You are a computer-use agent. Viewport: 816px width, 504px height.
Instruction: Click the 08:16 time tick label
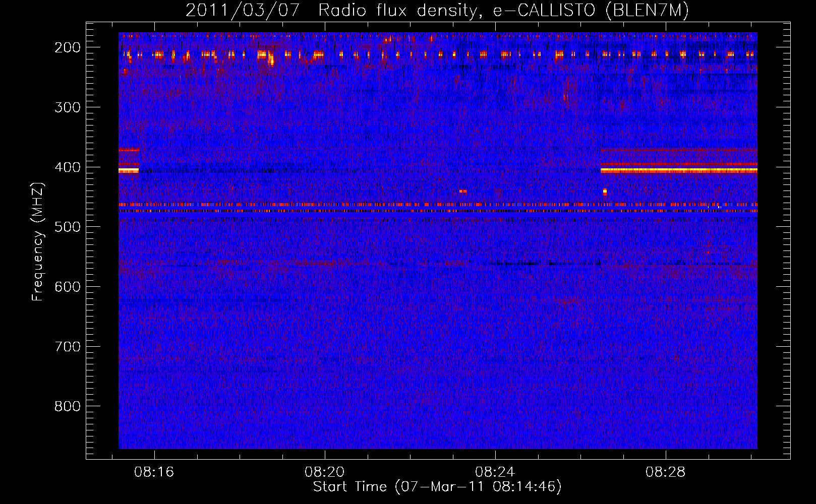pyautogui.click(x=154, y=472)
